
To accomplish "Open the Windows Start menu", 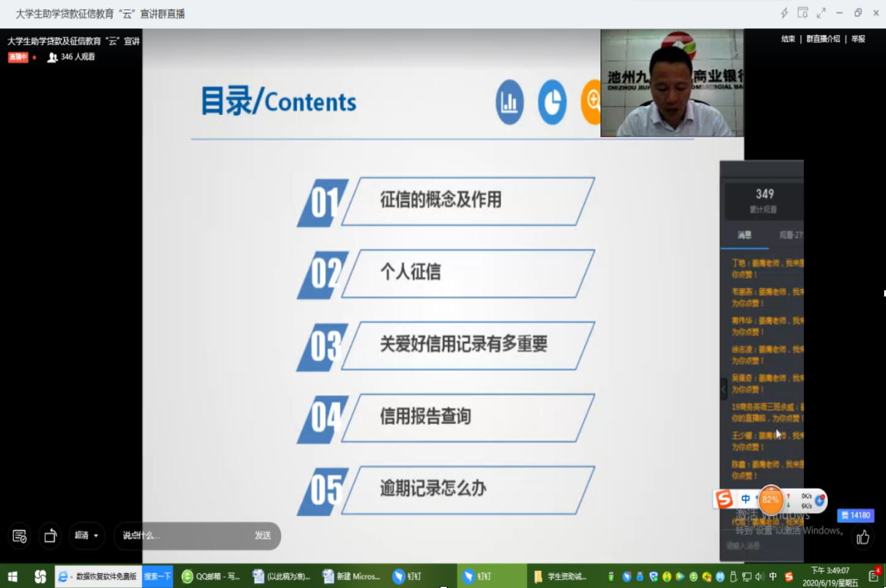I will (x=12, y=576).
